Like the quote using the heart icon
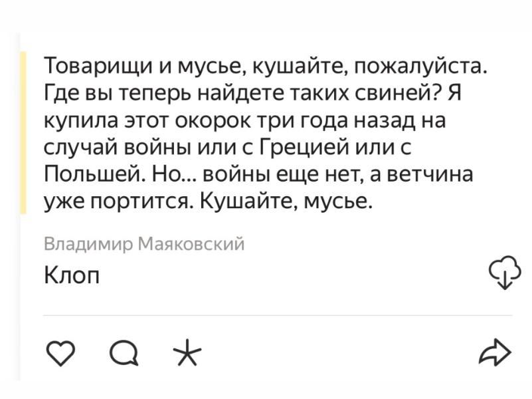 pyautogui.click(x=62, y=351)
